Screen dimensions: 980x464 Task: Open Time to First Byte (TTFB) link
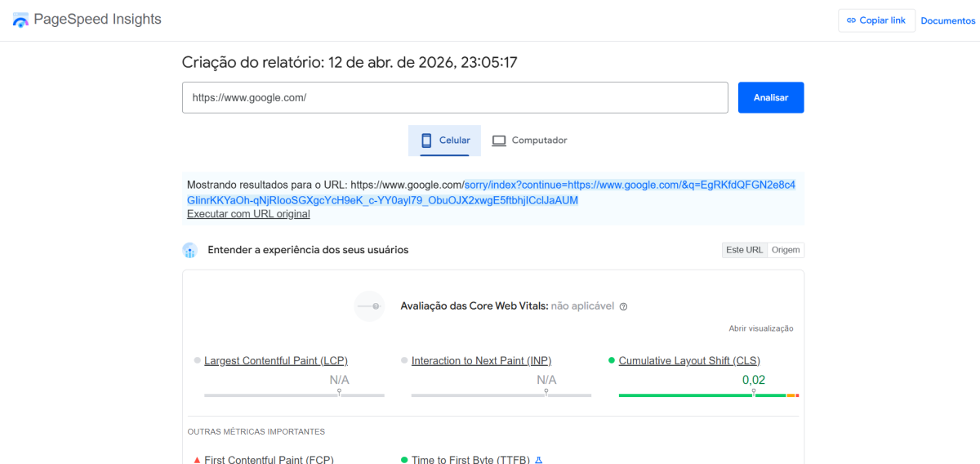coord(470,459)
